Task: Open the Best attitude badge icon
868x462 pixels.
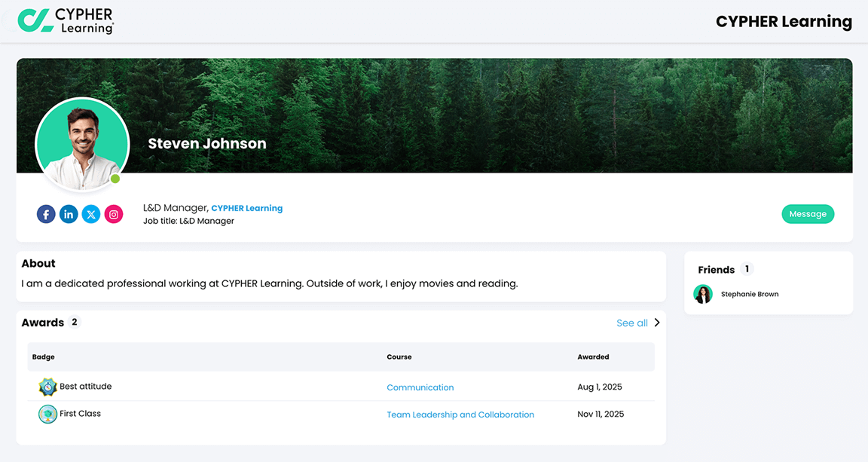Action: [47, 386]
